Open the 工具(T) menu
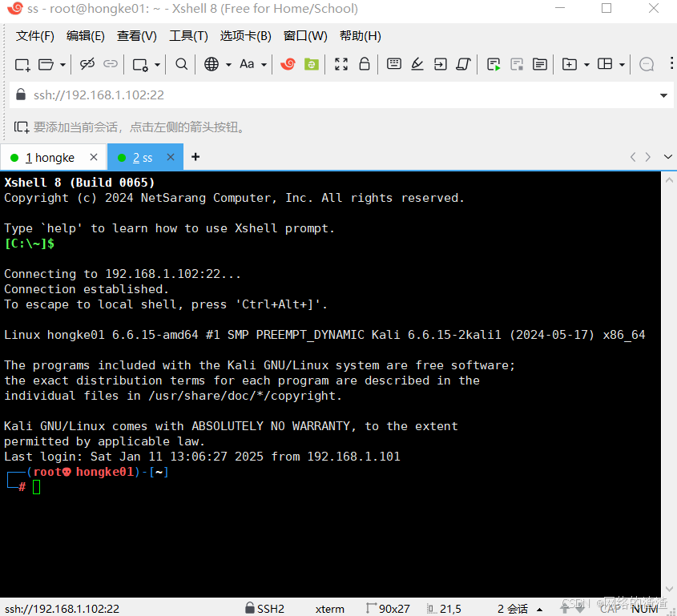Image resolution: width=677 pixels, height=616 pixels. coord(189,36)
